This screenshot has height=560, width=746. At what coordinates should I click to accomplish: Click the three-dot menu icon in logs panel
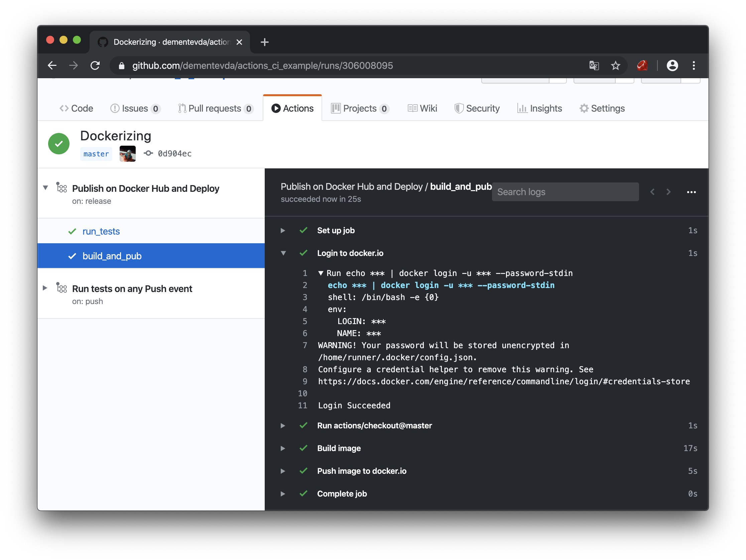[x=691, y=192]
